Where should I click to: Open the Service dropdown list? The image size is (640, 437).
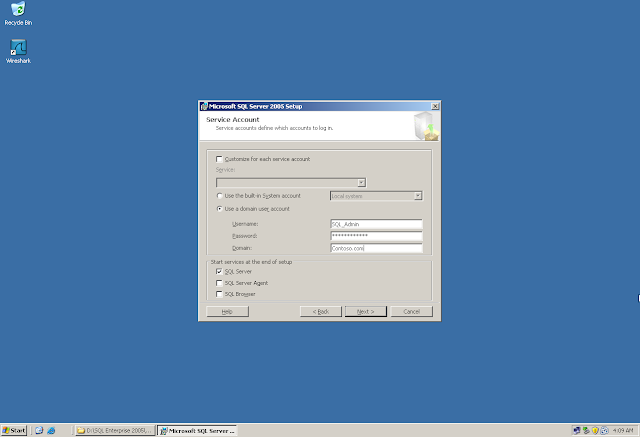tap(361, 182)
